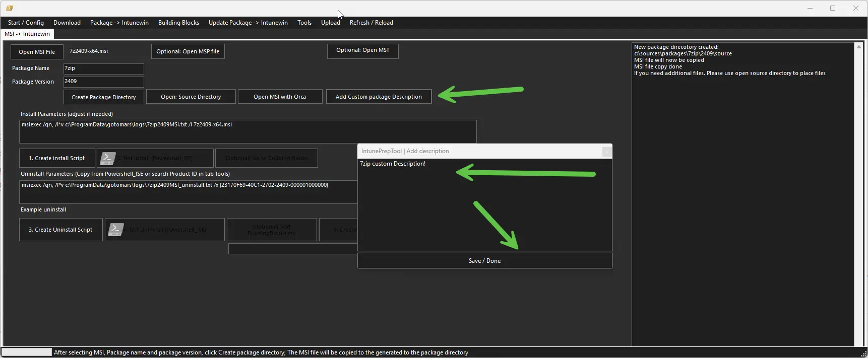
Task: Click the custom description text area
Action: (485, 205)
